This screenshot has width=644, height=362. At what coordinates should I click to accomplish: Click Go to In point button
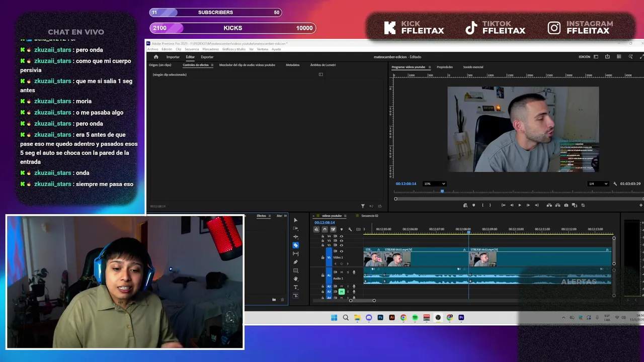tap(504, 205)
